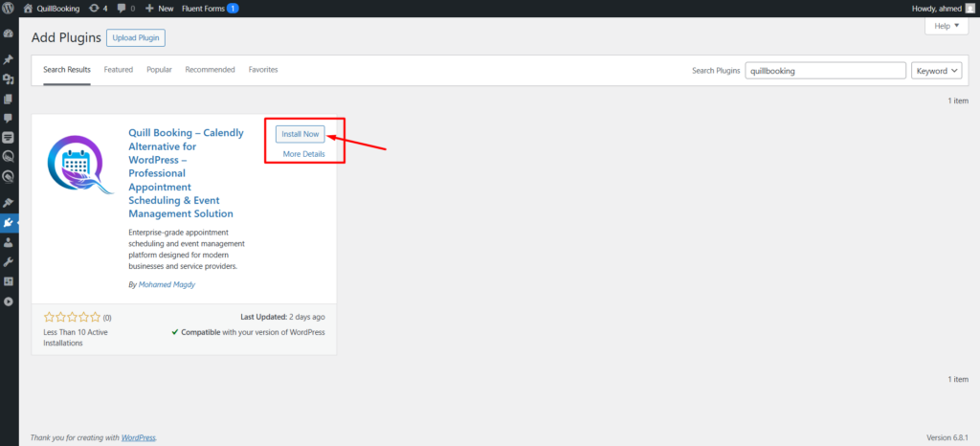980x446 pixels.
Task: Switch to the Favorites tab
Action: tap(263, 70)
